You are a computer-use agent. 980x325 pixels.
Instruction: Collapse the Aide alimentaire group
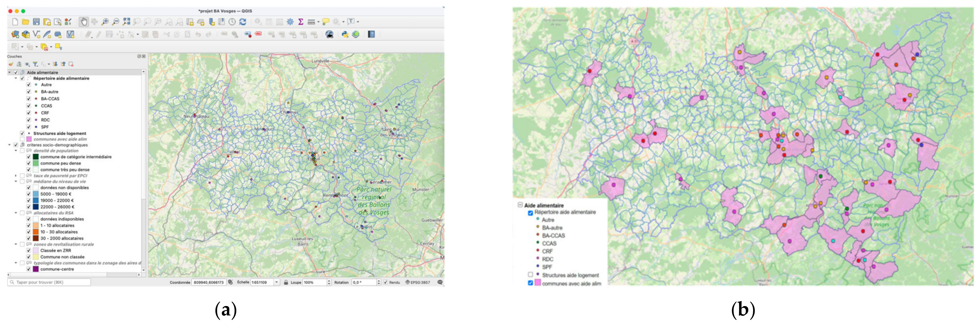10,72
